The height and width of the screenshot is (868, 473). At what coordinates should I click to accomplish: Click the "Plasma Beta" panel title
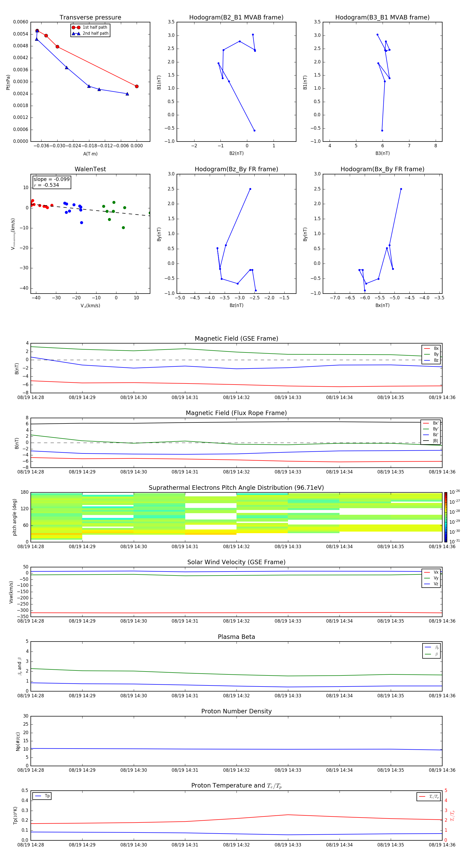point(236,637)
